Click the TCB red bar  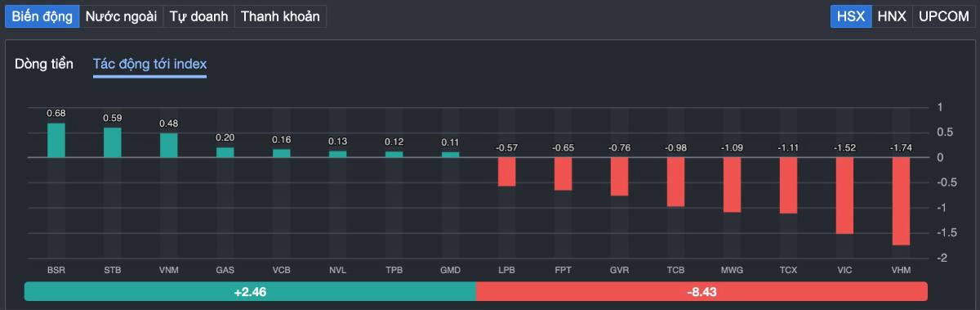(676, 182)
